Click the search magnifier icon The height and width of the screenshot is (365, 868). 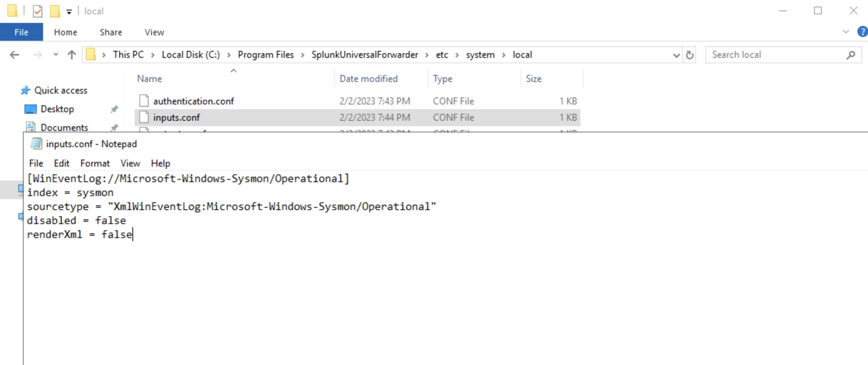851,55
